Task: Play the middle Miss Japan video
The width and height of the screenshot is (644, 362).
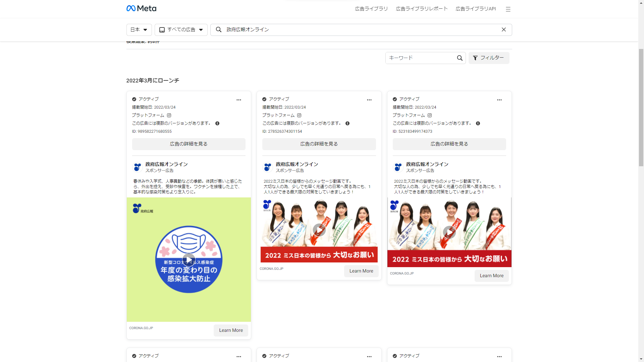Action: [319, 230]
